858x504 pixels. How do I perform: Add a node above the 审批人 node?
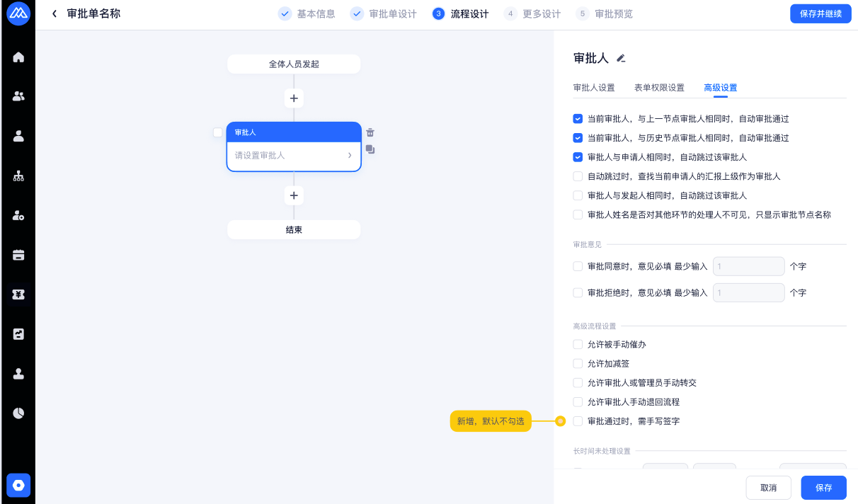[x=294, y=98]
